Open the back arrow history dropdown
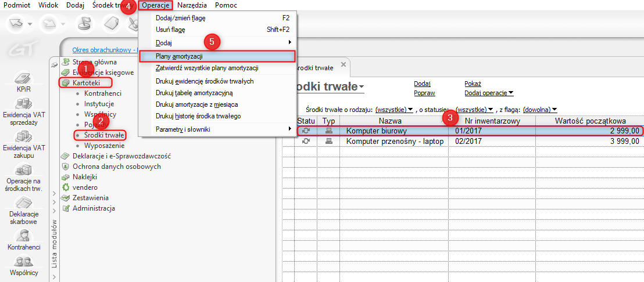Image resolution: width=644 pixels, height=282 pixels. pyautogui.click(x=30, y=24)
